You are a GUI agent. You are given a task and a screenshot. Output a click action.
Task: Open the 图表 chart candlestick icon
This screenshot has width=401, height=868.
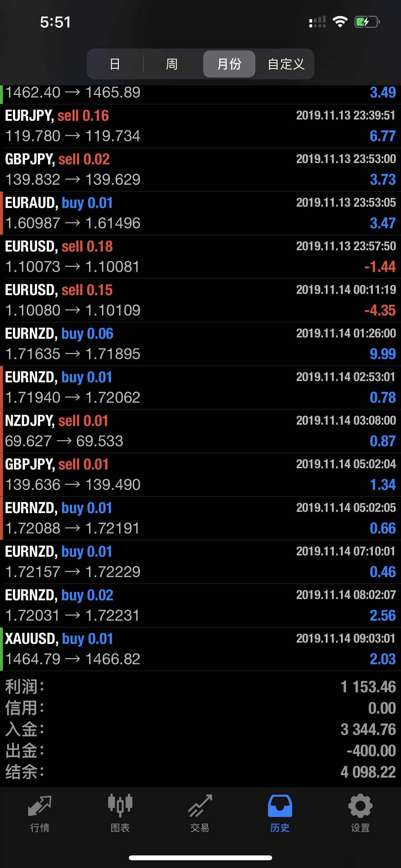[x=120, y=806]
